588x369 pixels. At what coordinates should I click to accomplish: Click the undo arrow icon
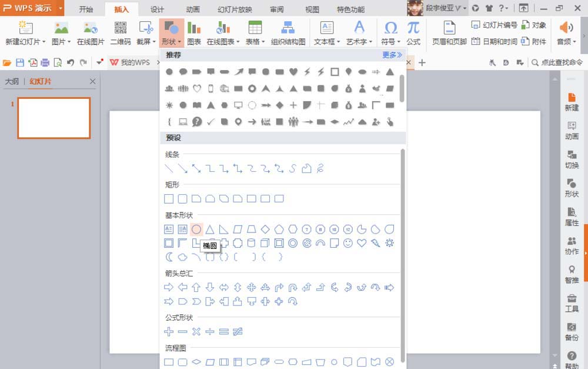(x=71, y=63)
